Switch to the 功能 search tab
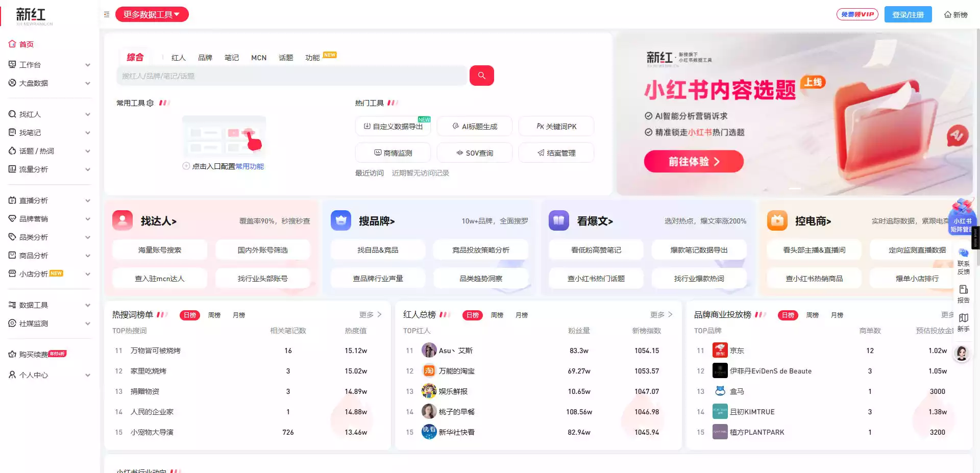 (x=312, y=58)
